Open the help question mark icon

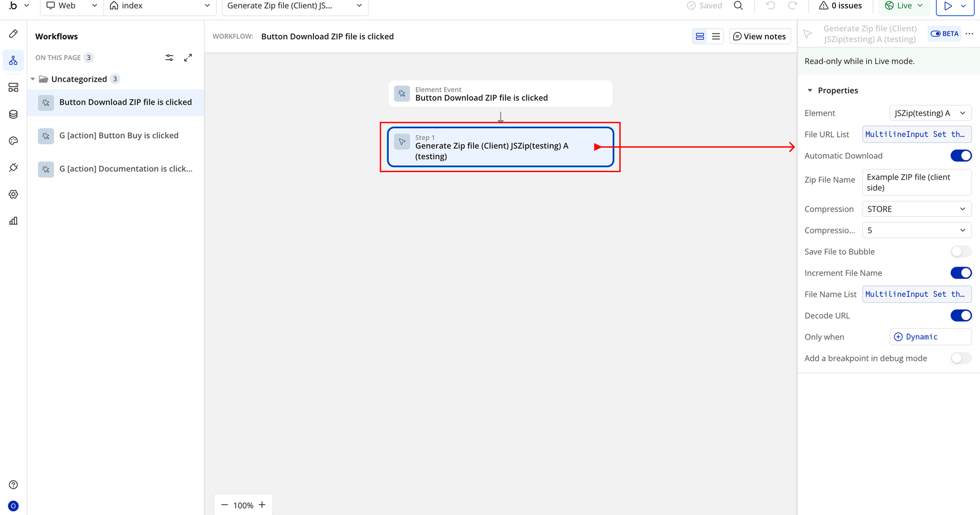[13, 485]
